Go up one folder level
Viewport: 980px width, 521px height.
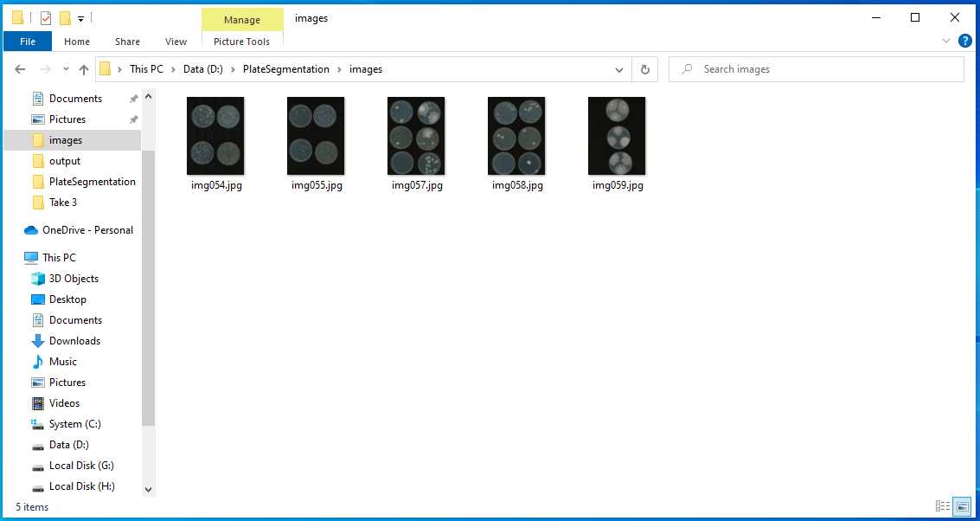84,69
